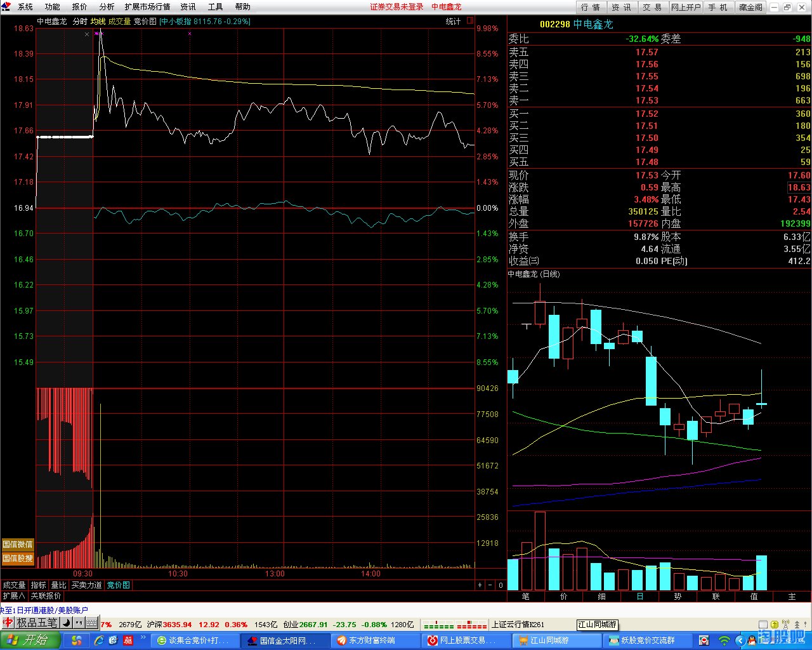Click the top-right 资讯 button
Image resolution: width=812 pixels, height=650 pixels.
pyautogui.click(x=622, y=7)
